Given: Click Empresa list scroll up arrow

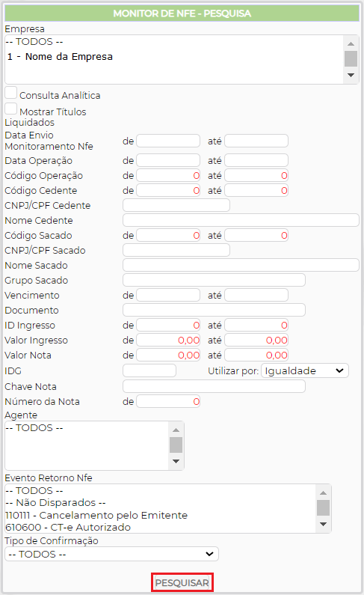Looking at the screenshot, I should tap(351, 43).
